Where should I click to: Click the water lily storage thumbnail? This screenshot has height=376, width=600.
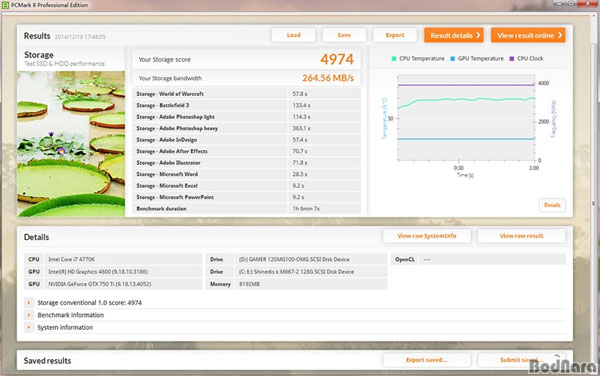(x=71, y=144)
